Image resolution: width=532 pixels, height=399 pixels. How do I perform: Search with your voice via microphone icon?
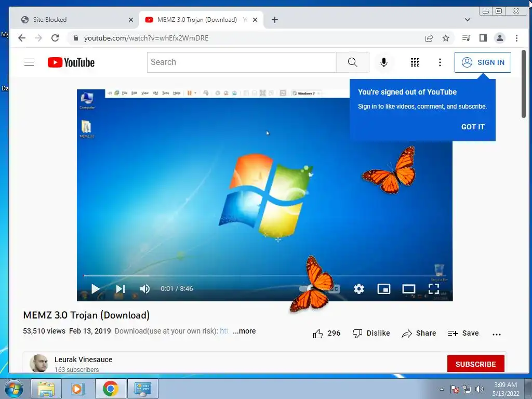[384, 62]
